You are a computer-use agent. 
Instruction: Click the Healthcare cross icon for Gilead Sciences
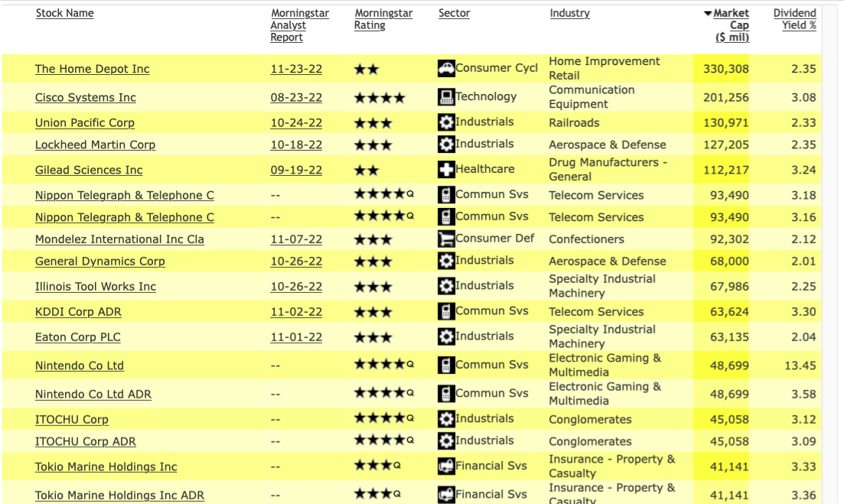coord(446,170)
